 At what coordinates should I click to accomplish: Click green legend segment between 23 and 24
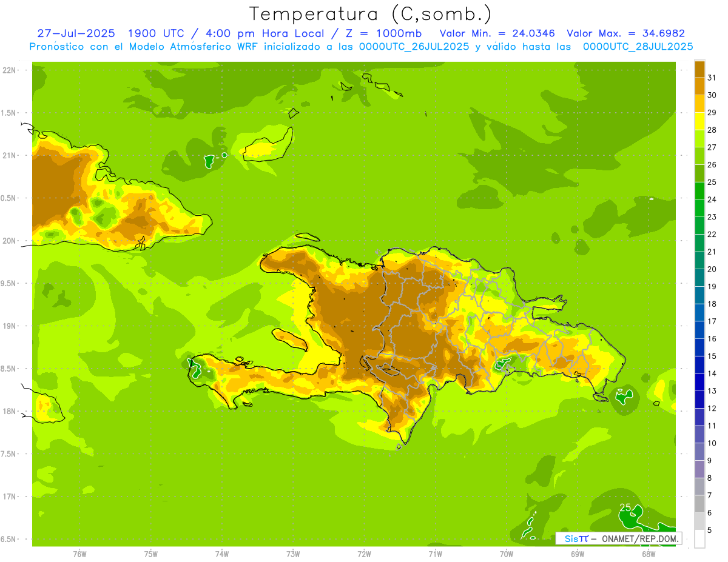pos(699,208)
